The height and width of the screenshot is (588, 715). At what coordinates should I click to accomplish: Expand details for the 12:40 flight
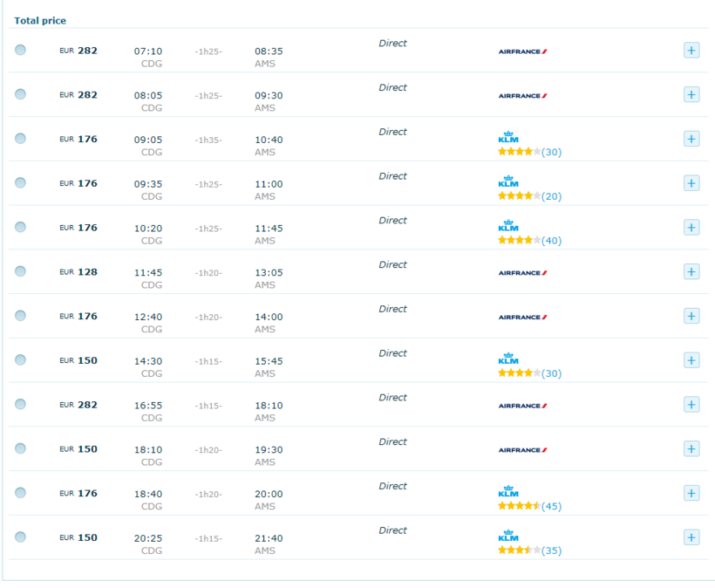click(x=691, y=316)
